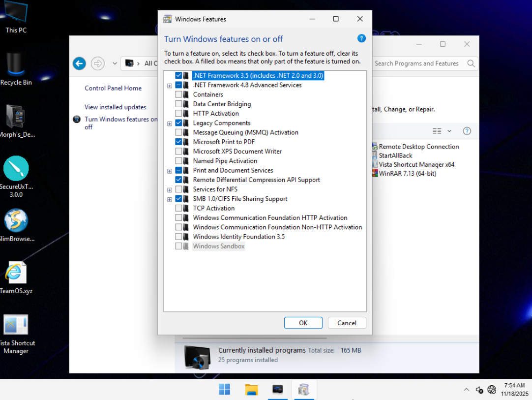Expand SMB 1.0/CIFS File Sharing Support
Screen dimensions: 532x400
pyautogui.click(x=170, y=199)
